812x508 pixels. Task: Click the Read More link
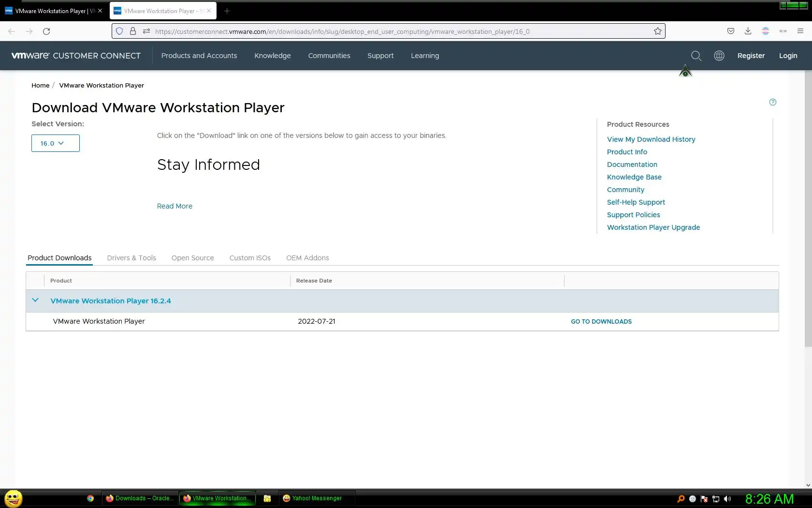click(174, 206)
